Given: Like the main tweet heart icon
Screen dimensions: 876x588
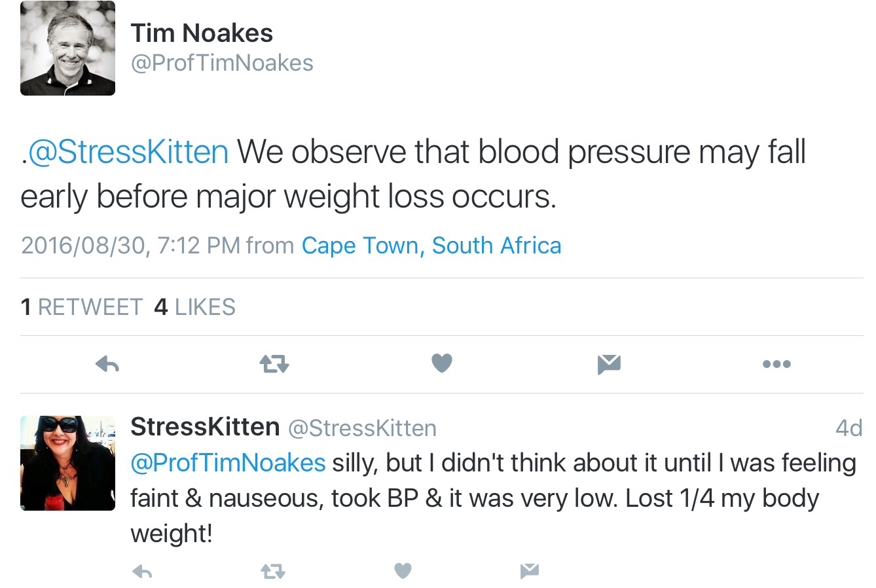Looking at the screenshot, I should click(442, 363).
